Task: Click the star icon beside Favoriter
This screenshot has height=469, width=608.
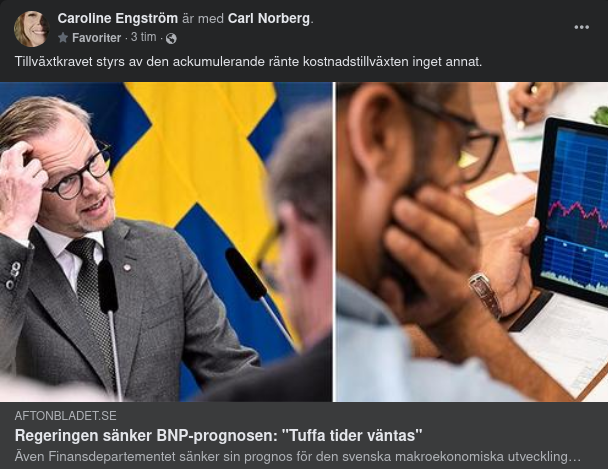Action: click(x=63, y=38)
